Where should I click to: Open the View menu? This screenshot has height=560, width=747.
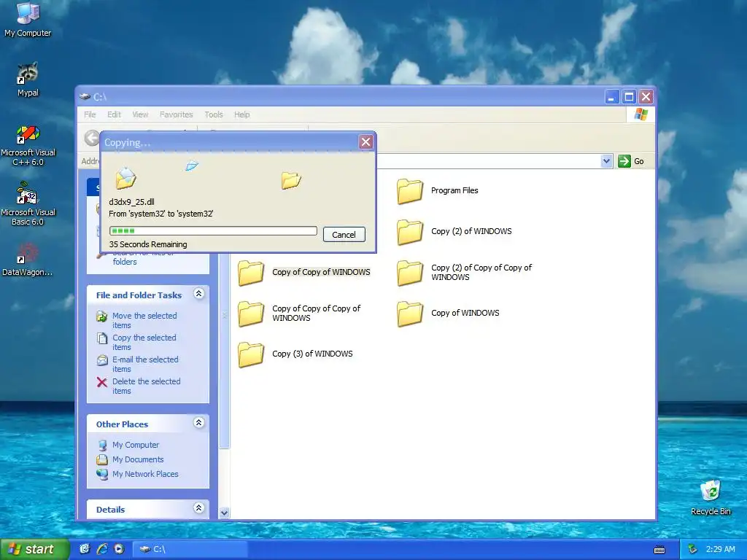click(140, 114)
